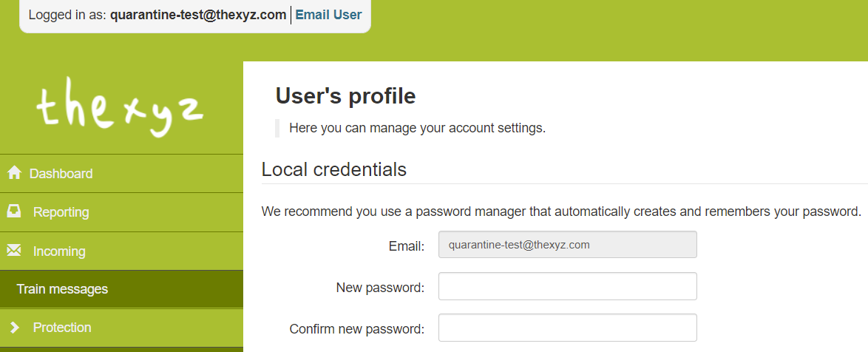
Task: Select the Train messages submenu item
Action: [121, 289]
